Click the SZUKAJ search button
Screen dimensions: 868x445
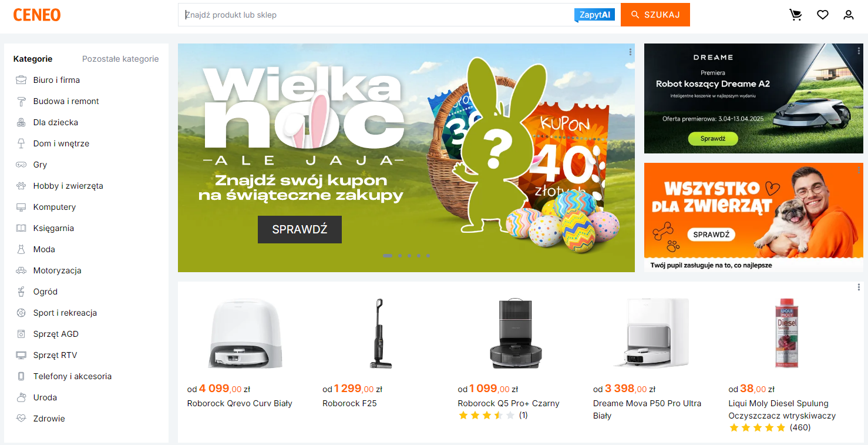655,15
